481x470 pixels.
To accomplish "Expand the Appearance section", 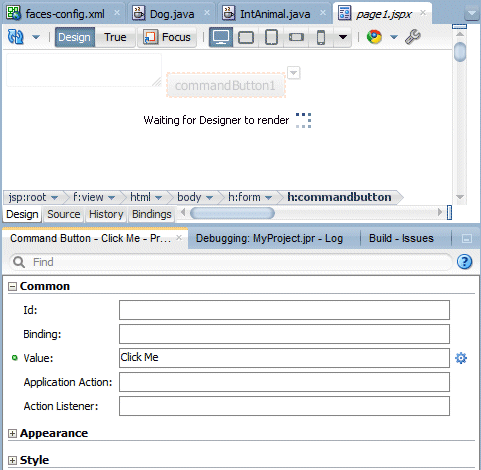I will click(12, 433).
